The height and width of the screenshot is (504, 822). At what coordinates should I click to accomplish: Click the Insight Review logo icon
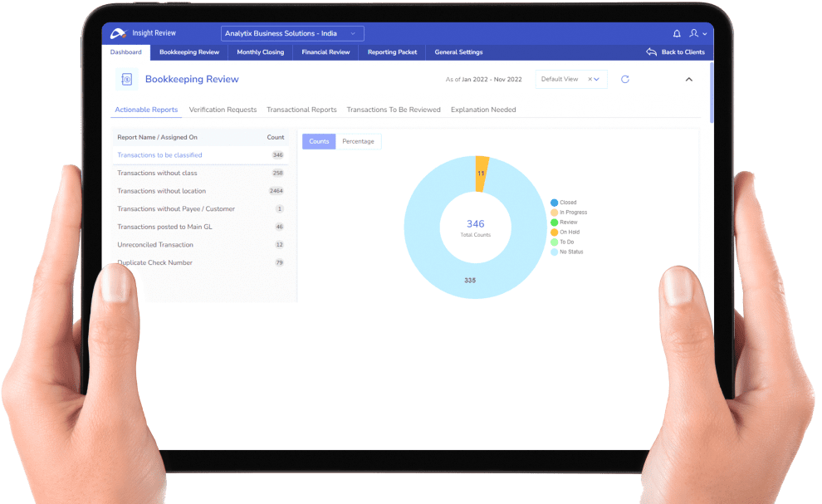120,32
